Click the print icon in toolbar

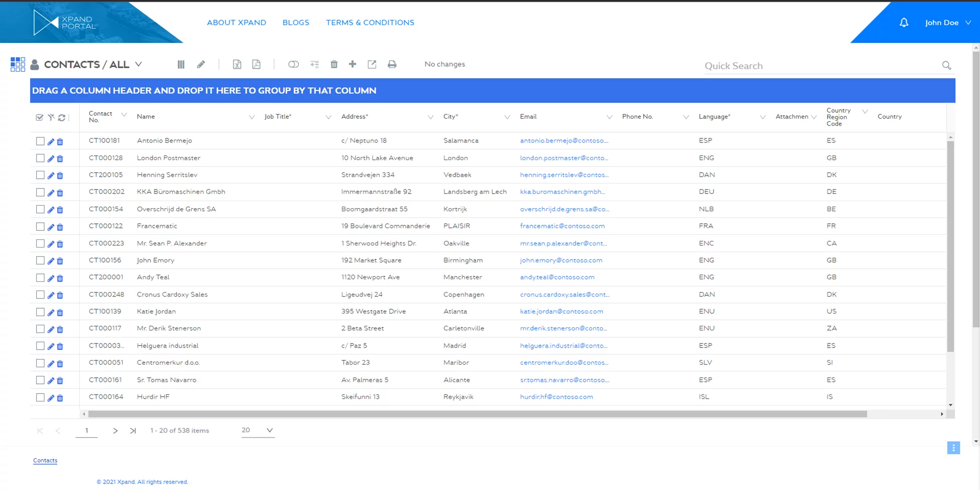[x=392, y=64]
